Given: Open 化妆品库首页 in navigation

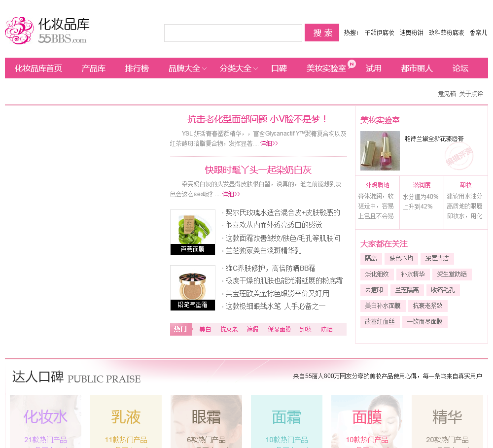Looking at the screenshot, I should [x=38, y=68].
